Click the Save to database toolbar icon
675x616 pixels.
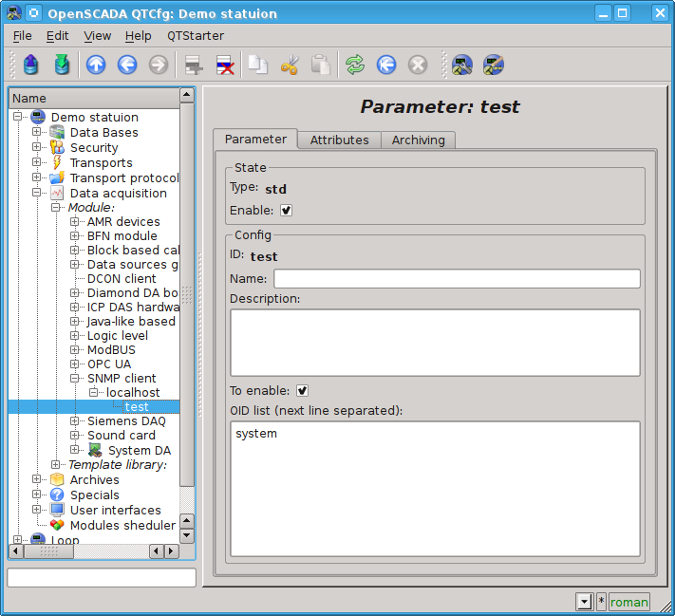(x=63, y=65)
